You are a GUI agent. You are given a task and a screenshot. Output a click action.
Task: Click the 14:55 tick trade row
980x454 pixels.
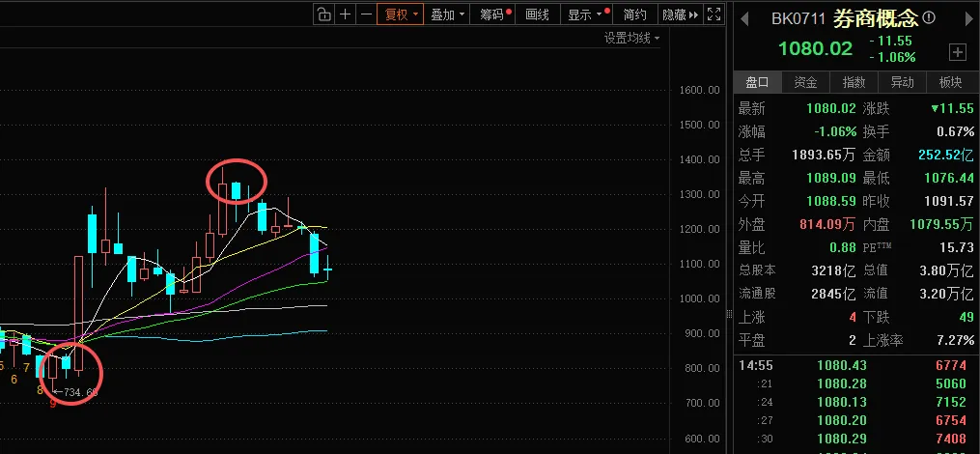854,365
